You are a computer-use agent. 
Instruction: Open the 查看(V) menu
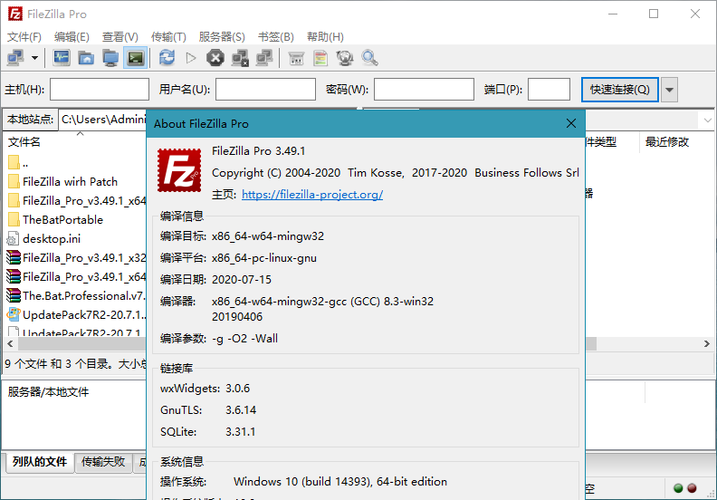pos(120,37)
